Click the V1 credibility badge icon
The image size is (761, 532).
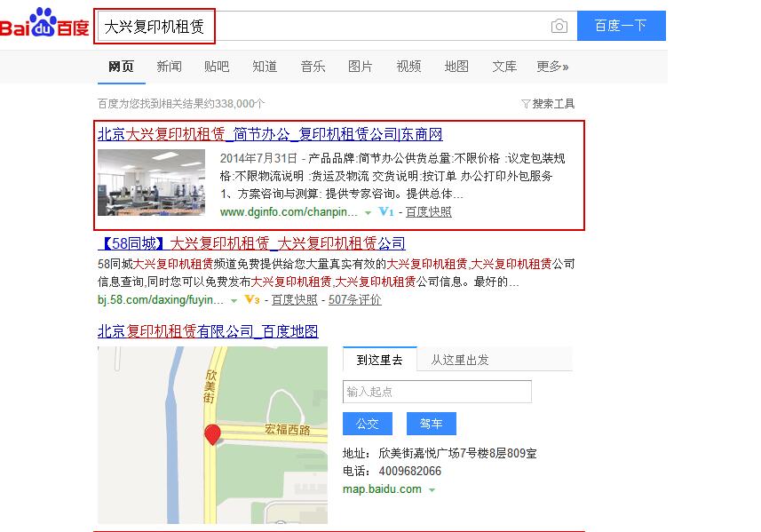pyautogui.click(x=386, y=211)
